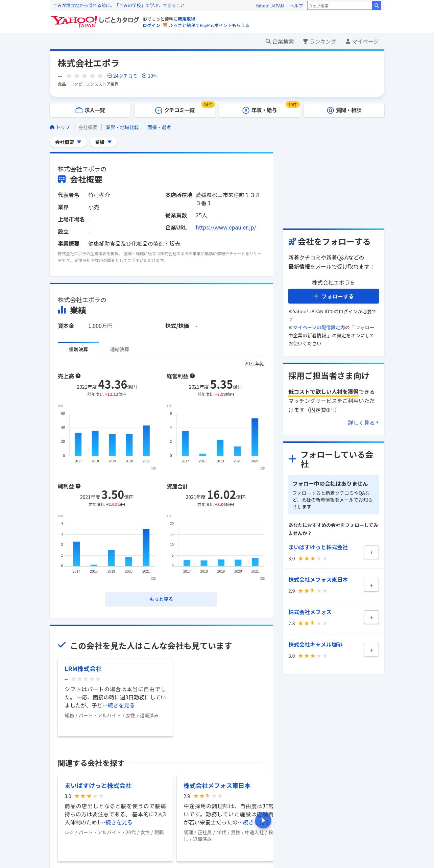
Task: Open the ごみの学校 banner link
Action: pos(119,5)
